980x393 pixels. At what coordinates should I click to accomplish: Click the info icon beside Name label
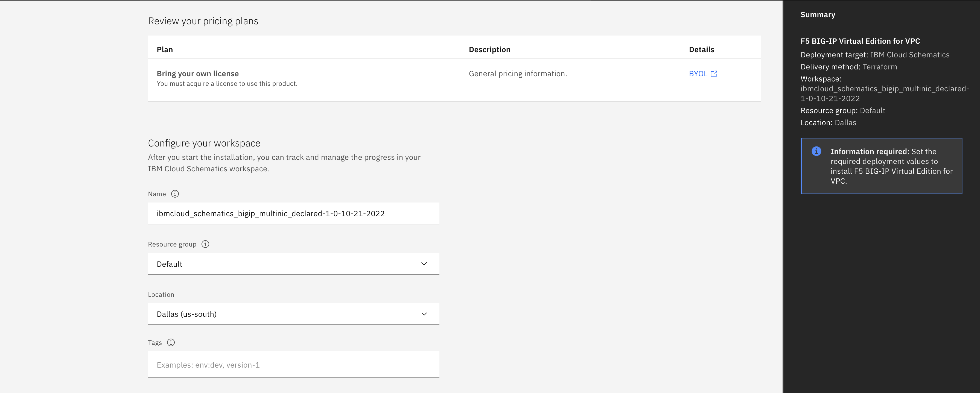[x=175, y=194]
